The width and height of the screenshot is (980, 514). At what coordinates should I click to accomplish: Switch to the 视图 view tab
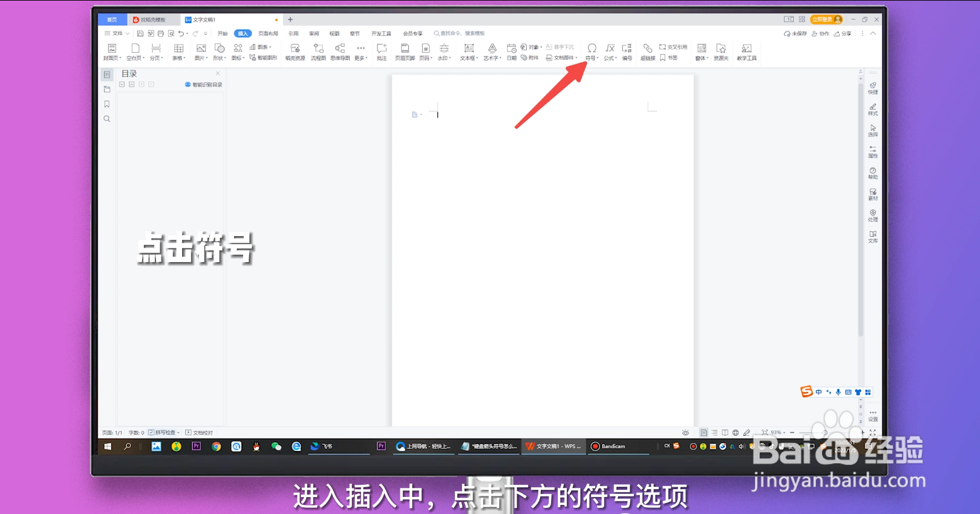(335, 33)
